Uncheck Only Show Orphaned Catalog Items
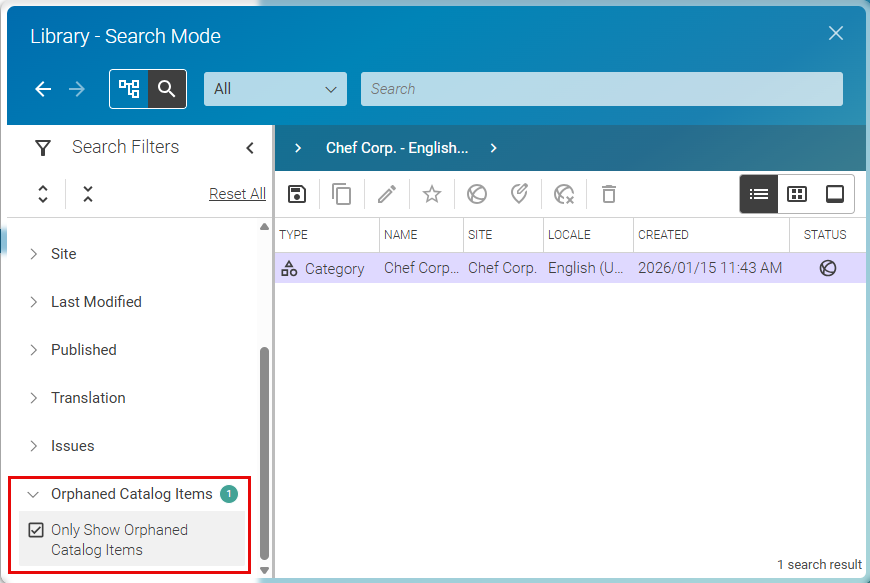The height and width of the screenshot is (583, 870). (37, 530)
